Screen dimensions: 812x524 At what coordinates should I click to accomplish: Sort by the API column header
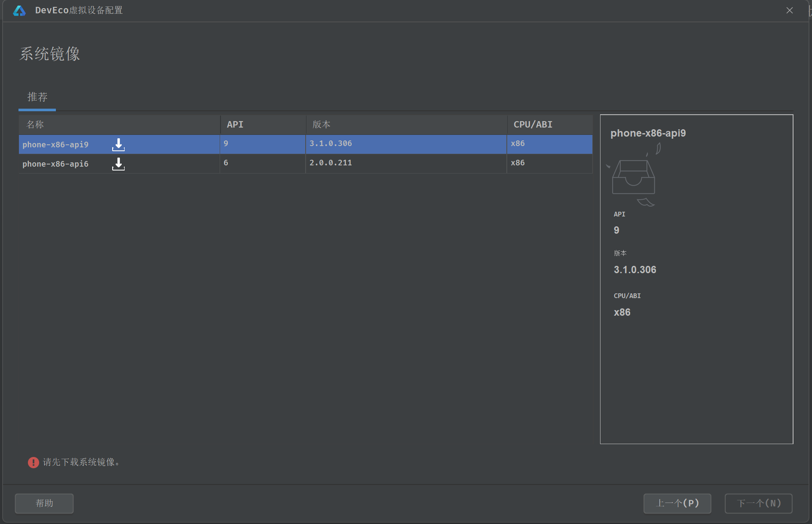263,125
